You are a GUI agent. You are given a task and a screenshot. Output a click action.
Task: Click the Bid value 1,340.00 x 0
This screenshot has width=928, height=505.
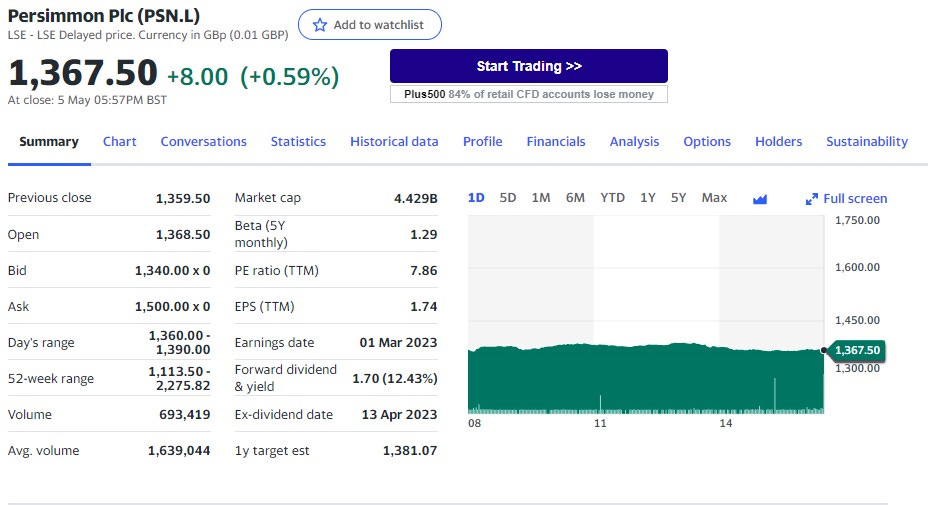tap(172, 271)
